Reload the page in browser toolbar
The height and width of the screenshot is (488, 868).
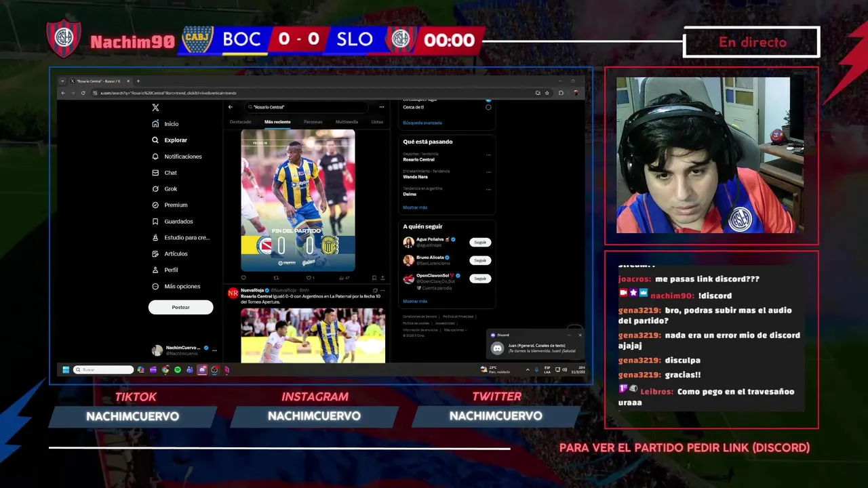[x=83, y=93]
